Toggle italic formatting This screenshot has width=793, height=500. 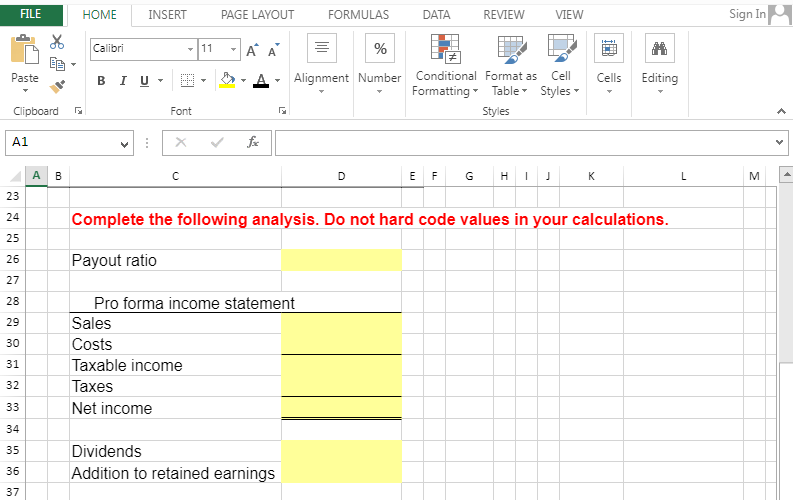[x=123, y=80]
